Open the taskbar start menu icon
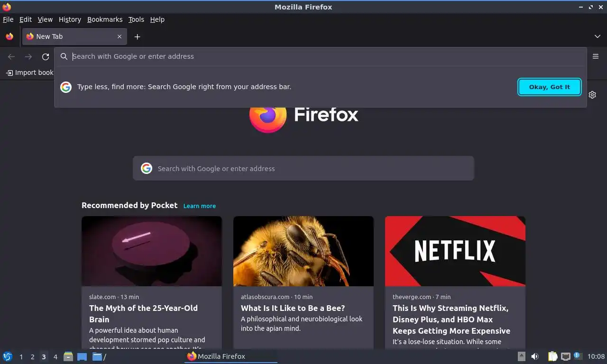This screenshot has width=607, height=364. (8, 356)
